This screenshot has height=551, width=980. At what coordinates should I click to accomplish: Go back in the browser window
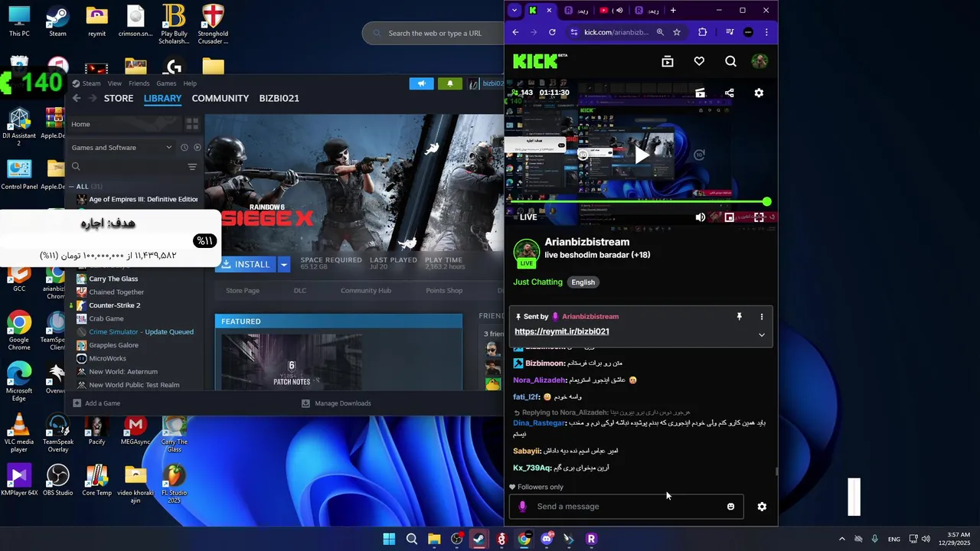[x=515, y=32]
